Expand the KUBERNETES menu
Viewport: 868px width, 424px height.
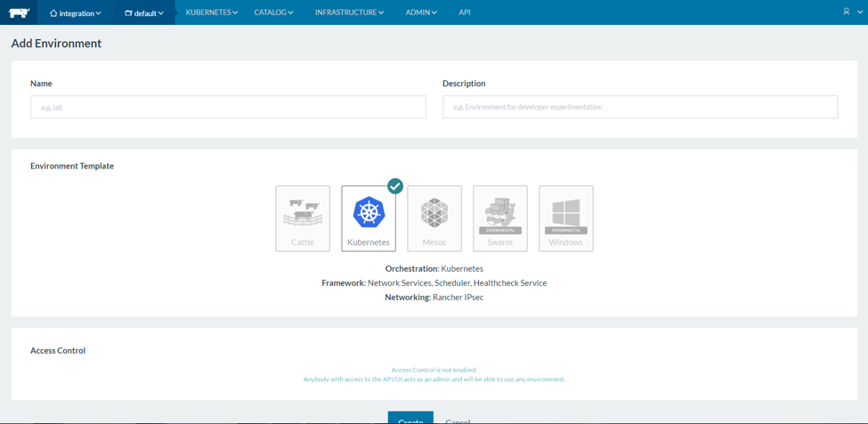(x=212, y=12)
